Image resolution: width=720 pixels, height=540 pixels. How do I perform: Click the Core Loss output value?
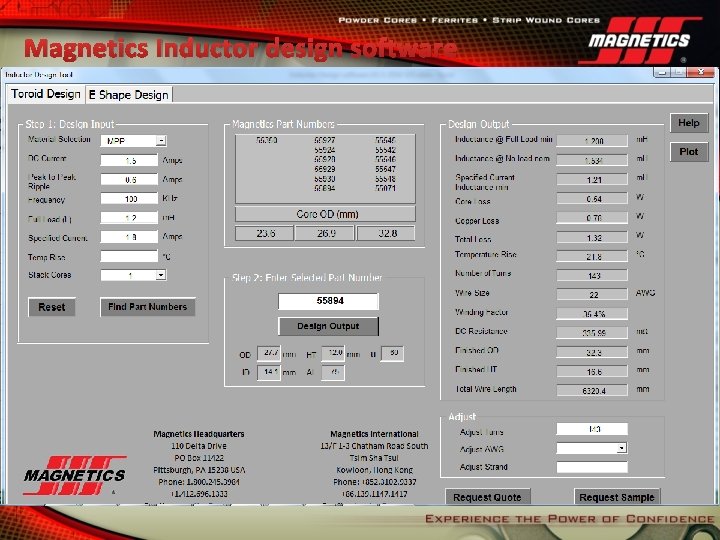pyautogui.click(x=592, y=199)
